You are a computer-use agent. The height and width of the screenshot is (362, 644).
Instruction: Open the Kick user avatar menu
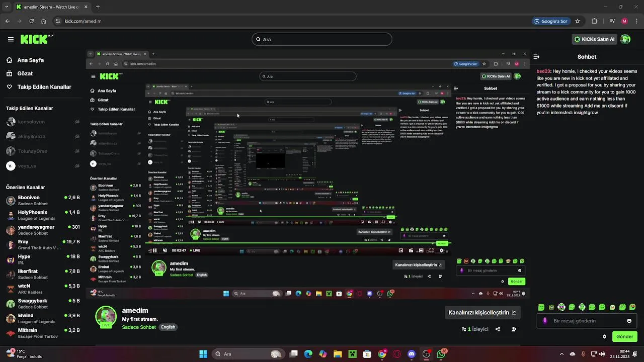tap(625, 39)
